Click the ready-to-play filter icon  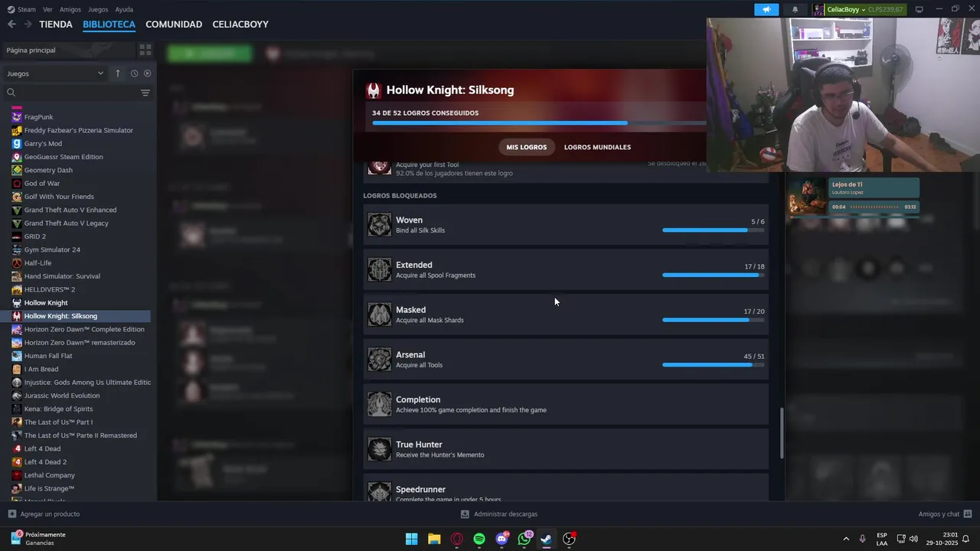(x=148, y=73)
